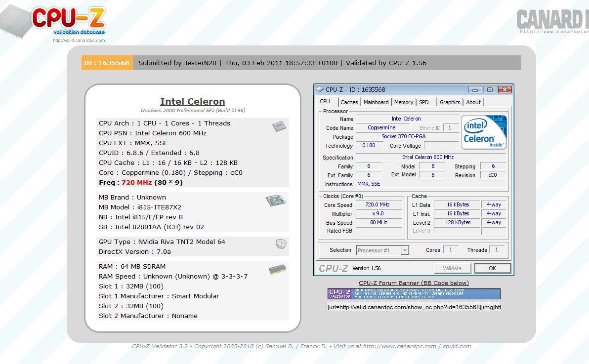
Task: Click the Threads value field
Action: [x=497, y=249]
